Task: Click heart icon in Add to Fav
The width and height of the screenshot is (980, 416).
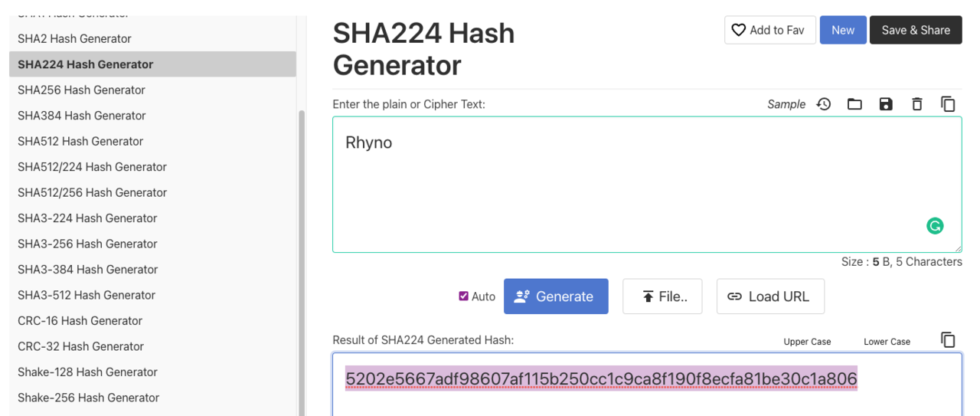Action: tap(738, 30)
